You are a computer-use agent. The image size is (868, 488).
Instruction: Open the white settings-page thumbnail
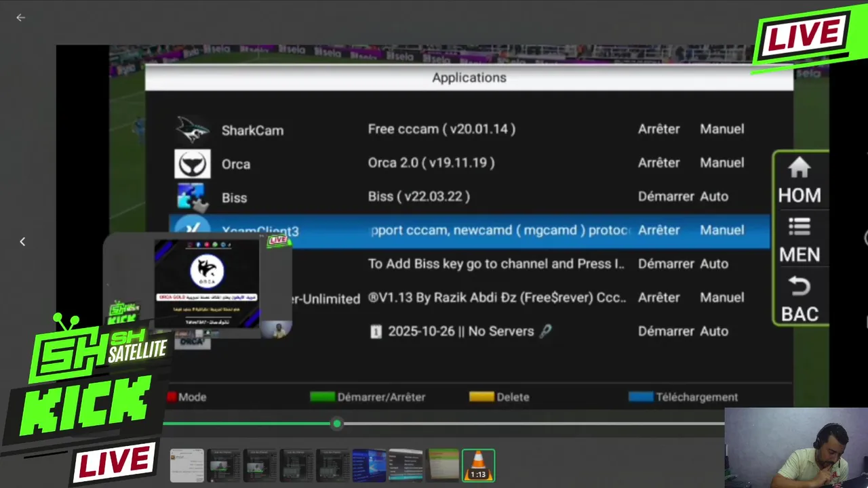click(186, 466)
